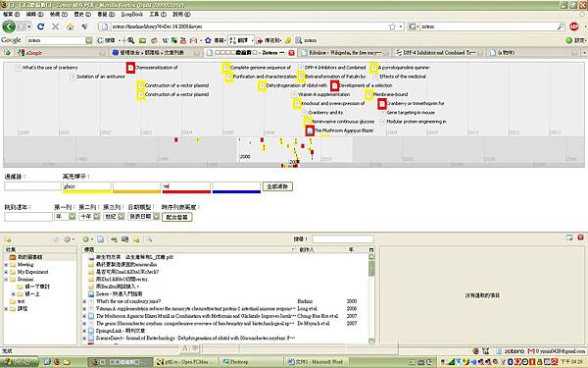Click the 全部清除 clear all button
The width and height of the screenshot is (588, 368).
click(x=277, y=186)
